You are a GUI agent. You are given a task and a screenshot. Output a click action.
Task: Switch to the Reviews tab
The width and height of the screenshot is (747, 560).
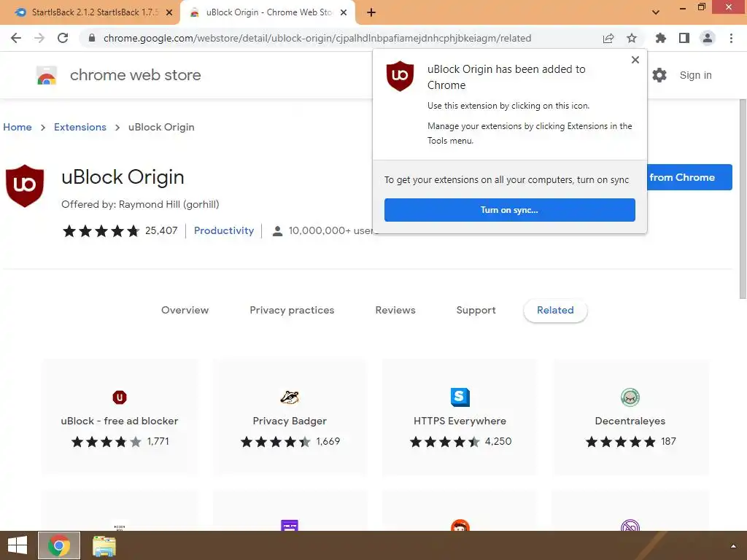click(x=395, y=310)
